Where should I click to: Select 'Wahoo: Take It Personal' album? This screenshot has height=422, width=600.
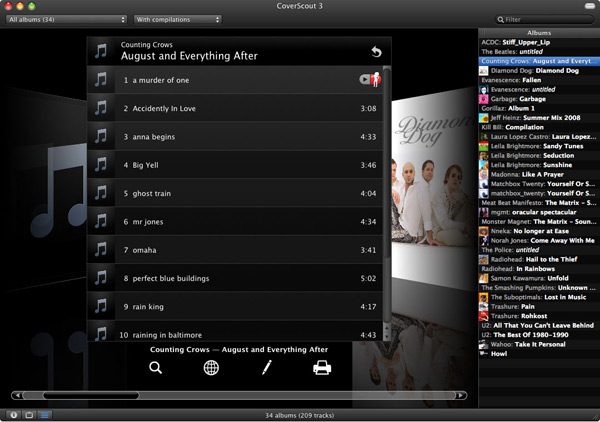(x=539, y=344)
